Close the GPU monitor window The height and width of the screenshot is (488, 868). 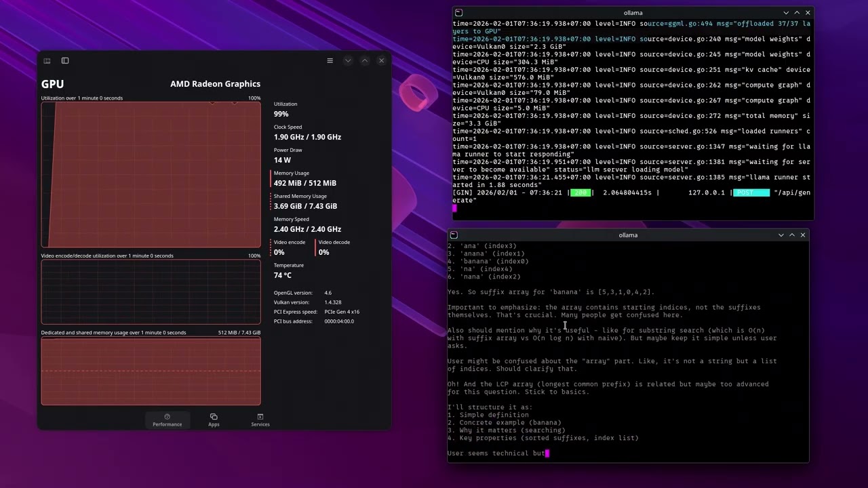click(x=381, y=61)
